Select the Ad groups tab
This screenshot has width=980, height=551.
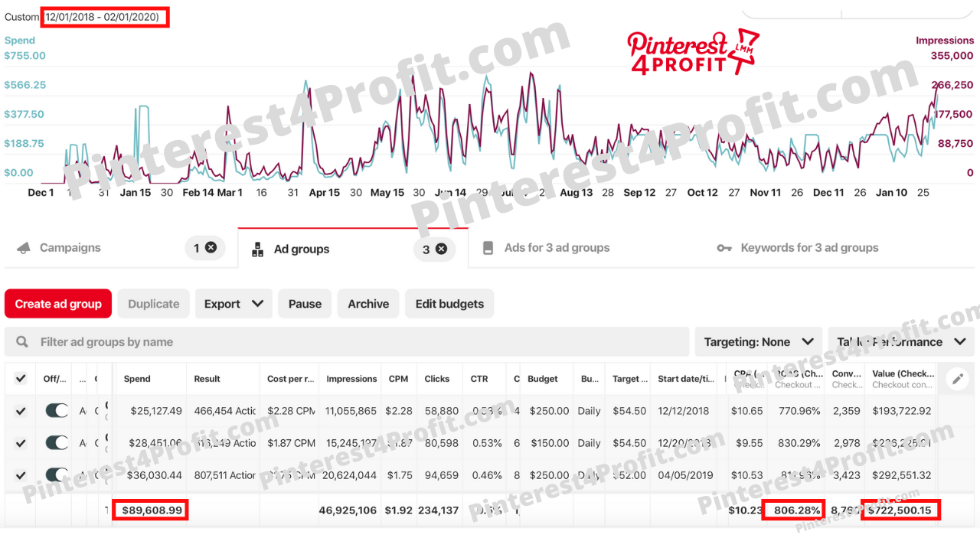(302, 249)
